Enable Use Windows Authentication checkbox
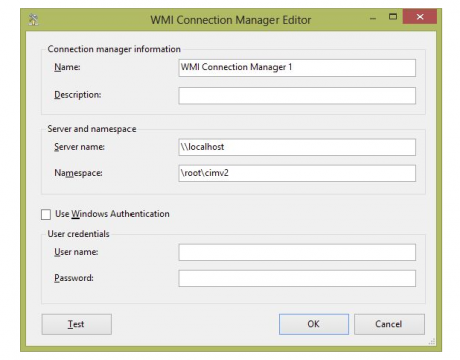Image resolution: width=460 pixels, height=360 pixels. (46, 214)
